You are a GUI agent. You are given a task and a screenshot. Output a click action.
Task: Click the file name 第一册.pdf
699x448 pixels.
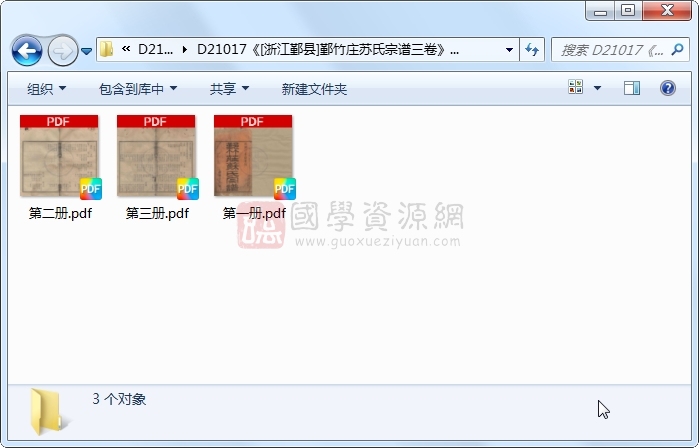(254, 214)
